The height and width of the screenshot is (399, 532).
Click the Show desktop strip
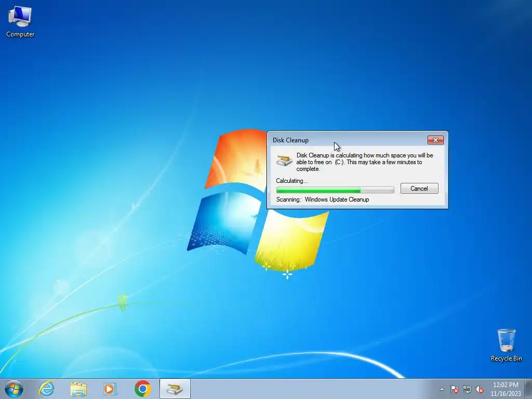point(528,389)
